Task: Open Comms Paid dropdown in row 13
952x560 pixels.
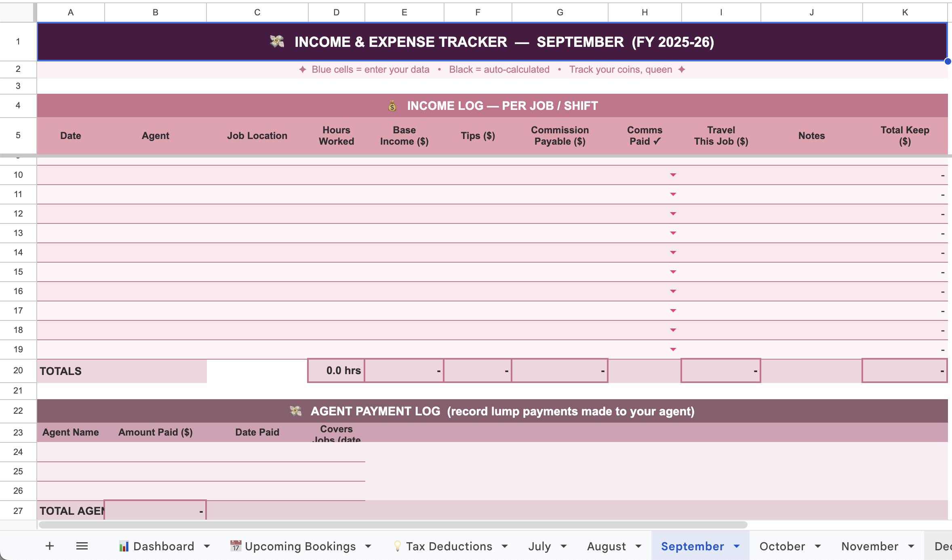Action: click(x=673, y=233)
